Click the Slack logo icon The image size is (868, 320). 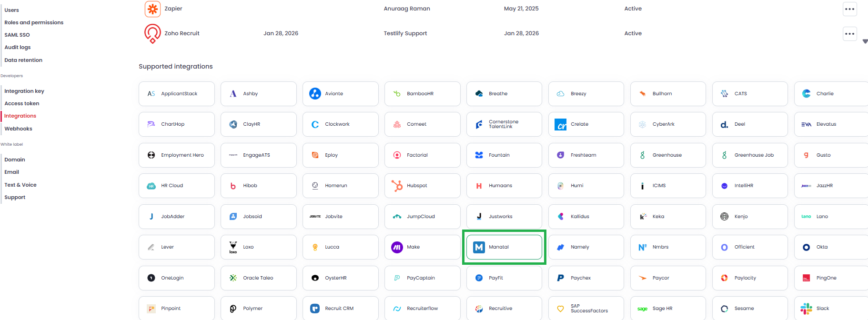point(806,309)
